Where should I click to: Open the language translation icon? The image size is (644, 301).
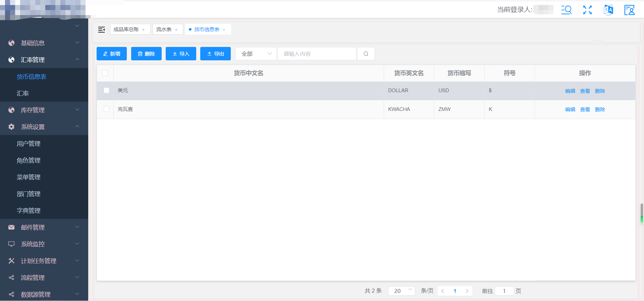[608, 10]
